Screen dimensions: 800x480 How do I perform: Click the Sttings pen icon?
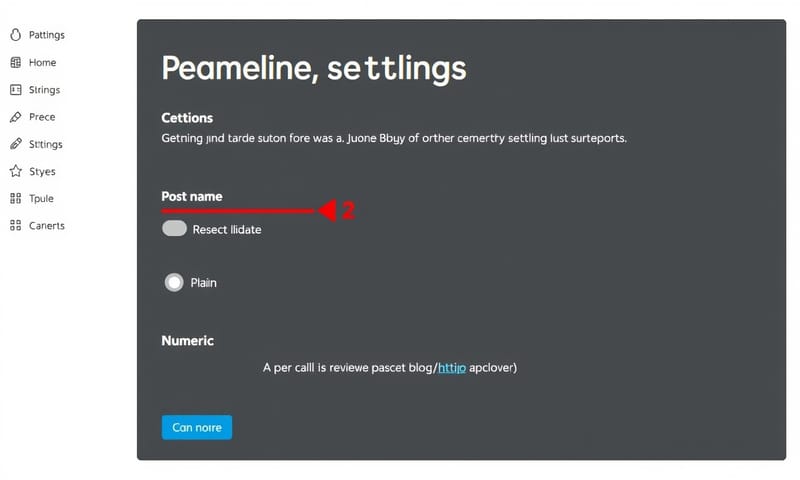[15, 144]
